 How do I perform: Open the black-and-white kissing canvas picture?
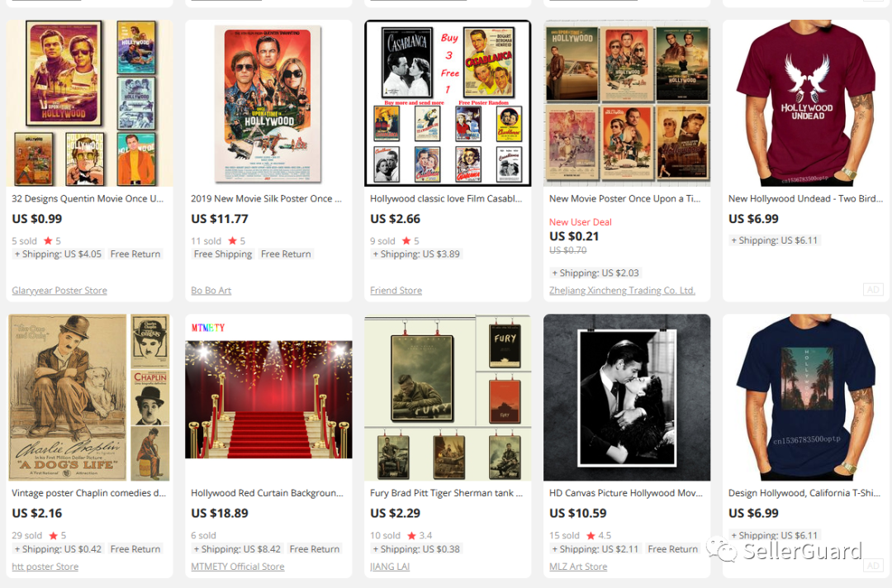coord(627,397)
